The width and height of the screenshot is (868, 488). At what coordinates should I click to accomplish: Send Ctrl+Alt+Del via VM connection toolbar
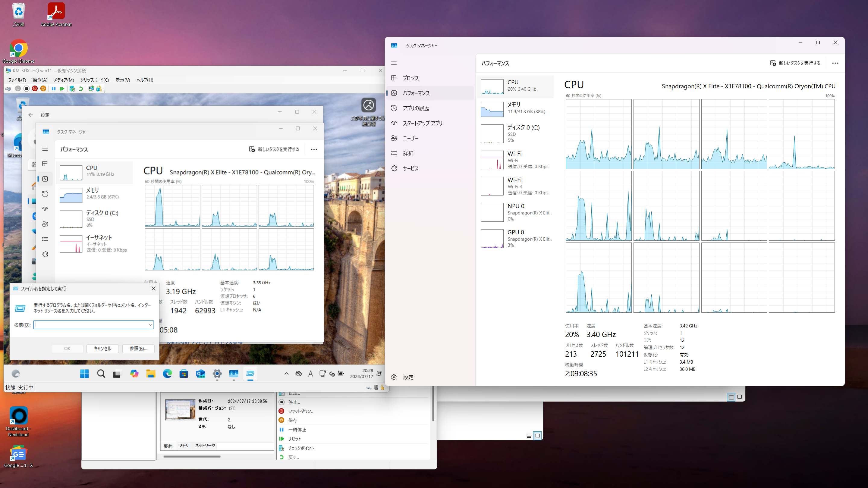tap(8, 89)
